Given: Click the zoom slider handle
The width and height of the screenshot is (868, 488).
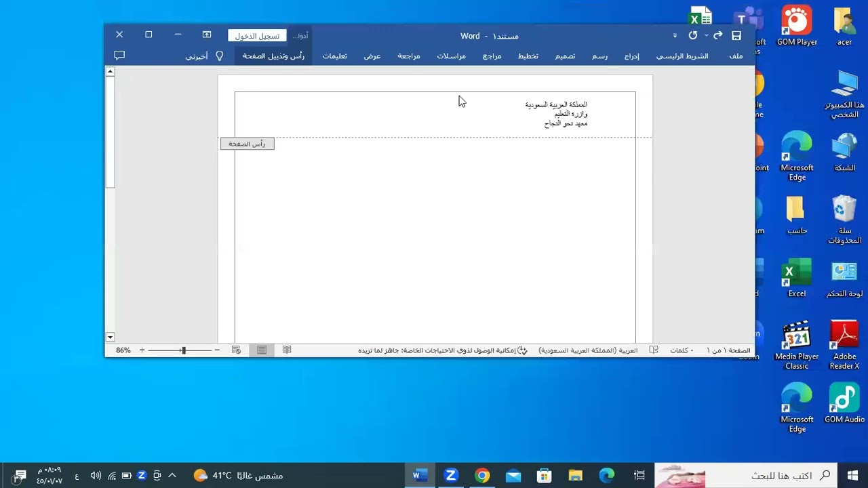Looking at the screenshot, I should 183,350.
